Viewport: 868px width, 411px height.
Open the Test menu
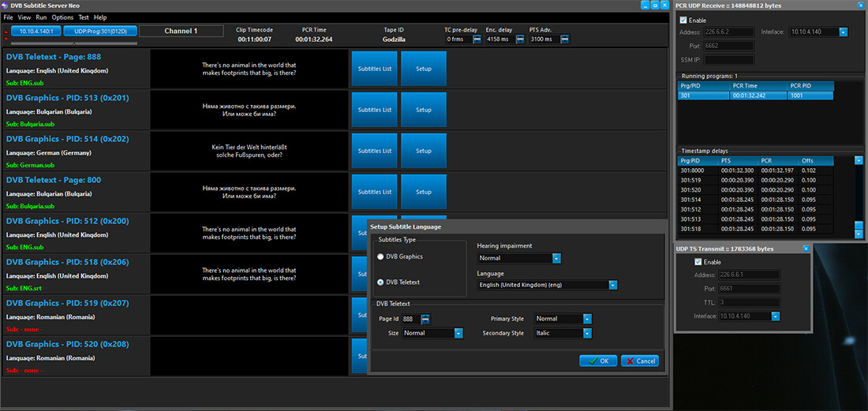[x=84, y=17]
